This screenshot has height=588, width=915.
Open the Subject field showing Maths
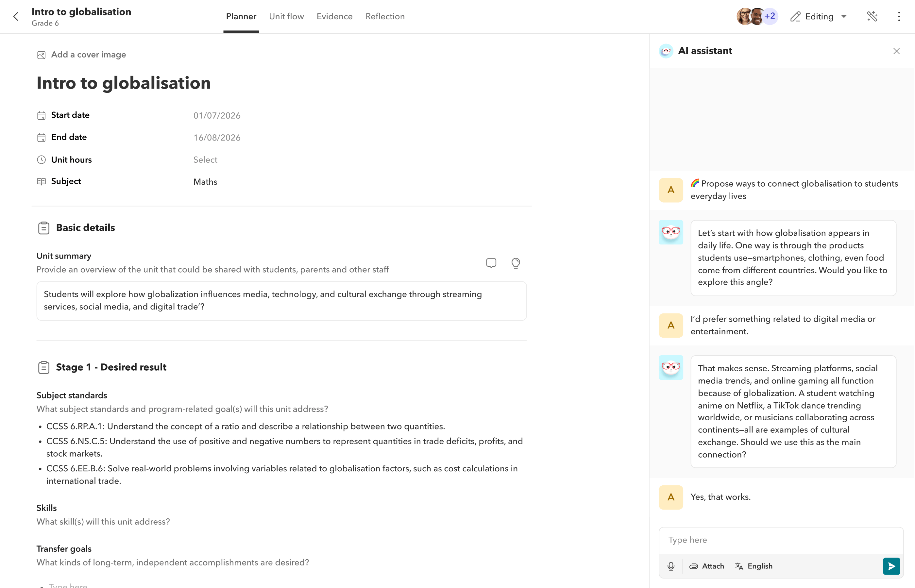pyautogui.click(x=205, y=182)
